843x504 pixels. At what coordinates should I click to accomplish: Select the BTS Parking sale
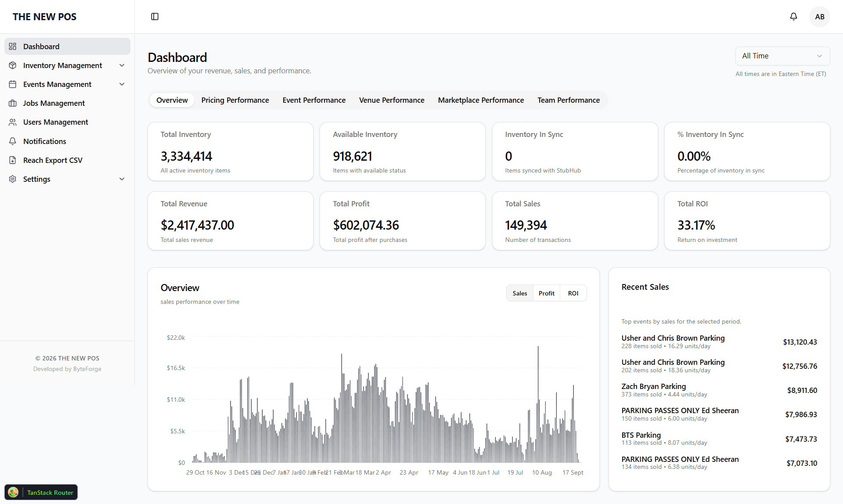(719, 439)
